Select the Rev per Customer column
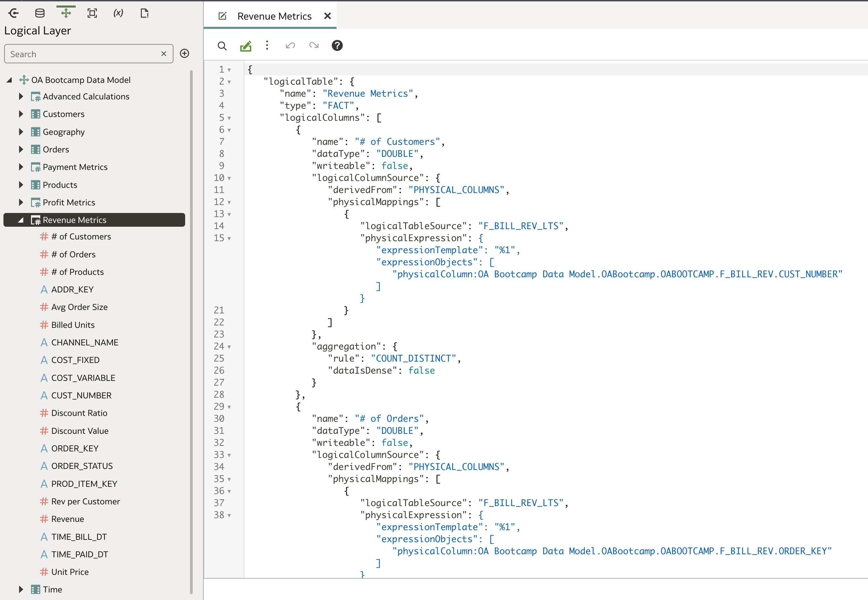The width and height of the screenshot is (868, 600). coord(85,501)
